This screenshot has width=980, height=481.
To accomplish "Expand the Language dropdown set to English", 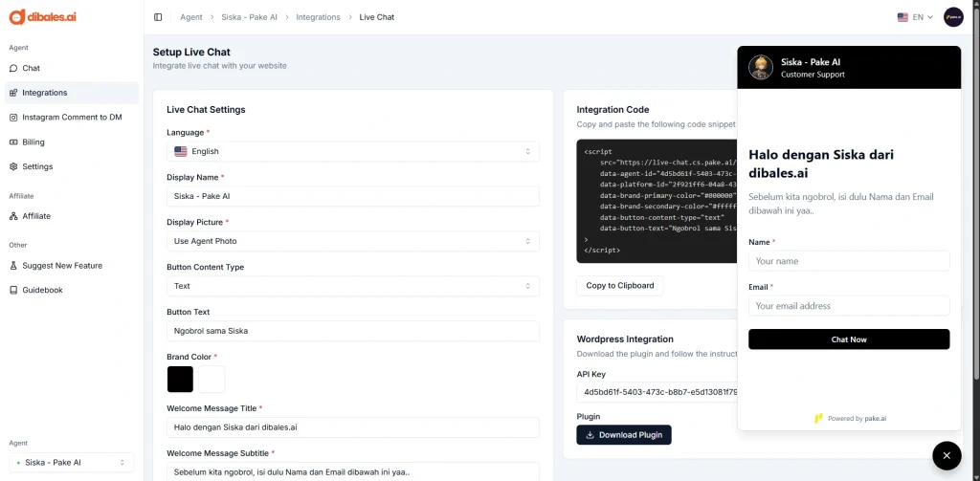I will (x=352, y=151).
